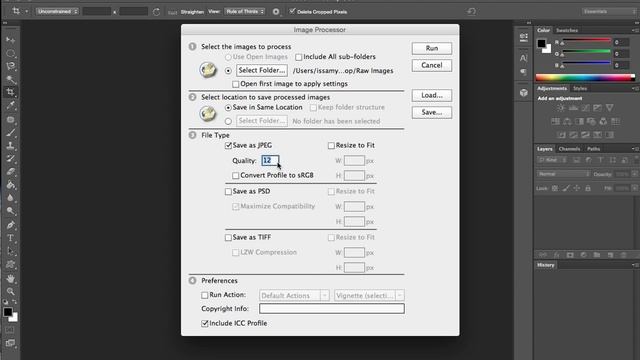
Task: Select the Lasso tool
Action: 11,66
